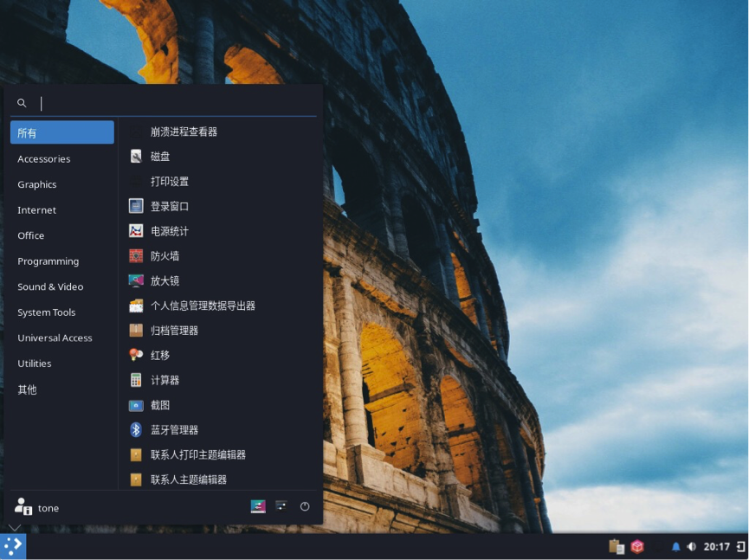Screen dimensions: 749x560
Task: Select the Accessories category
Action: (62, 159)
